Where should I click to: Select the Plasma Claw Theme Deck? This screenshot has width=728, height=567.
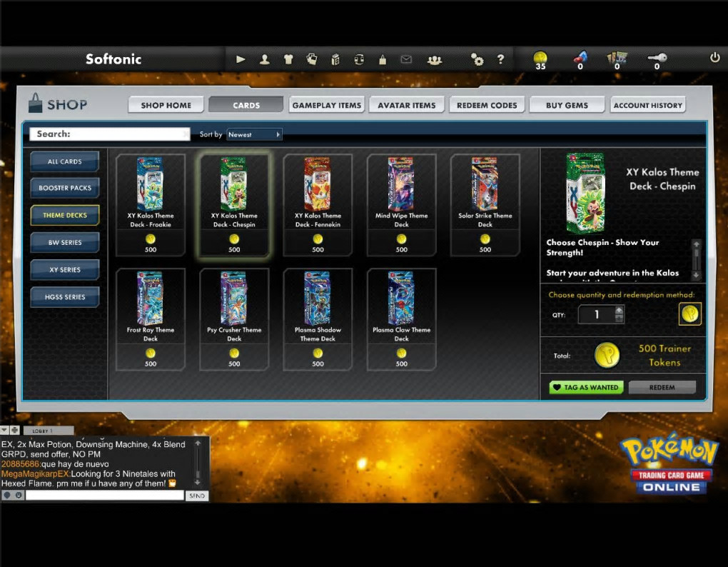[401, 319]
